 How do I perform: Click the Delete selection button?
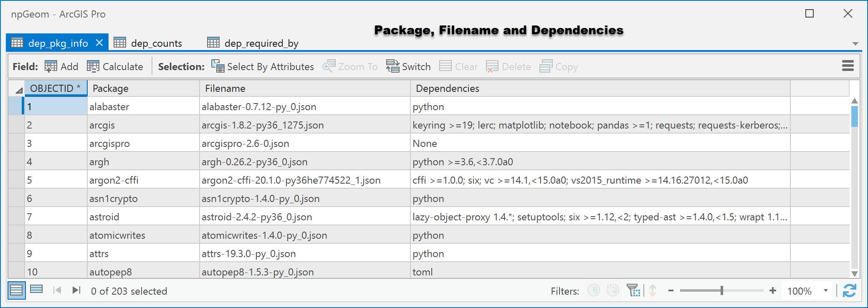point(508,66)
